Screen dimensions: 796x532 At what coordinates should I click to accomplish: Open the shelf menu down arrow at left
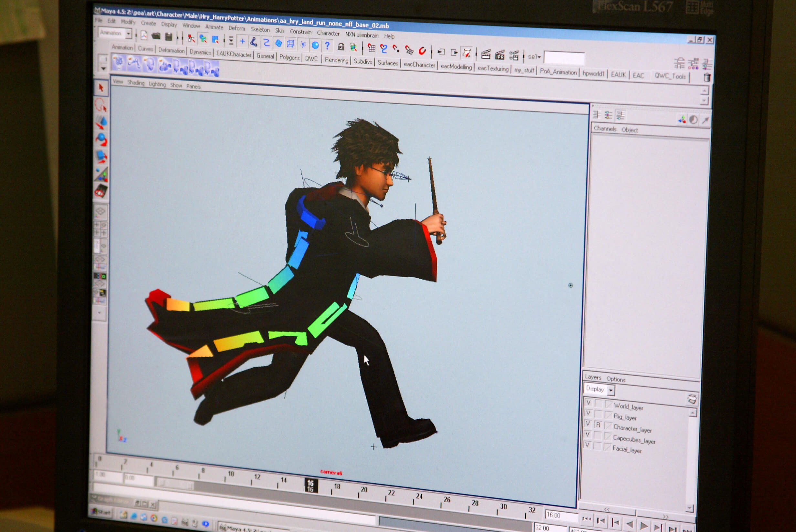[x=103, y=68]
